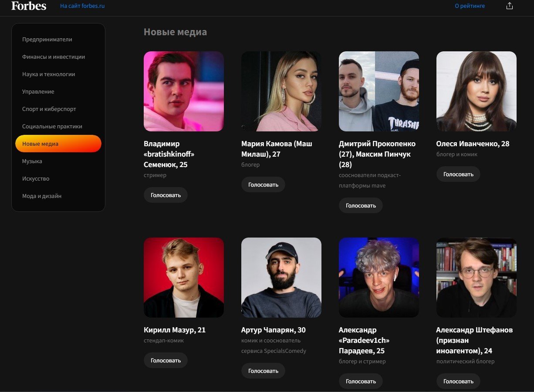Click the share icon in header
This screenshot has width=534, height=392.
[510, 6]
